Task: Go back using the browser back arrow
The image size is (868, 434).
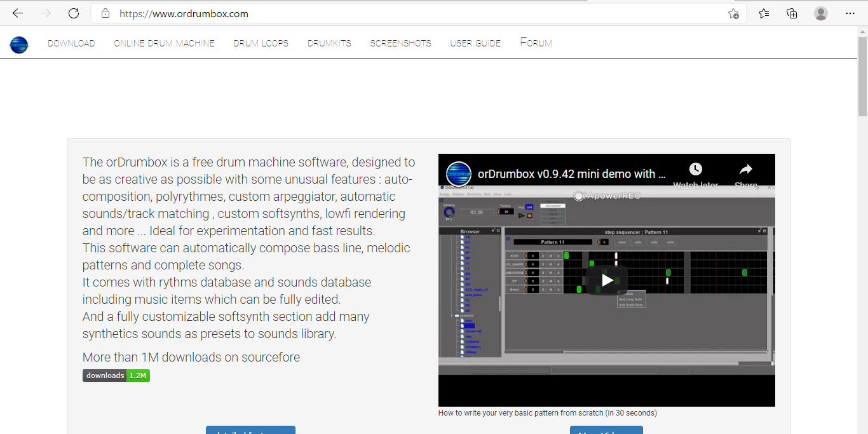Action: (18, 13)
